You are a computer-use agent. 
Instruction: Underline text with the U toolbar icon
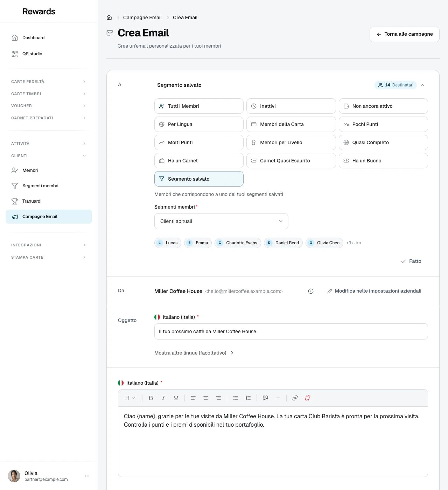click(x=176, y=398)
